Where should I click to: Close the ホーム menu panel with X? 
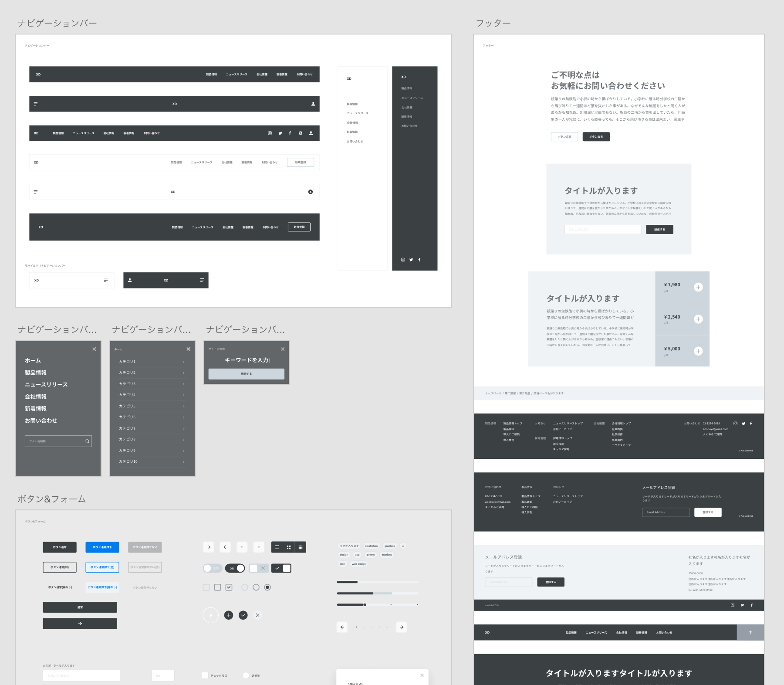94,349
